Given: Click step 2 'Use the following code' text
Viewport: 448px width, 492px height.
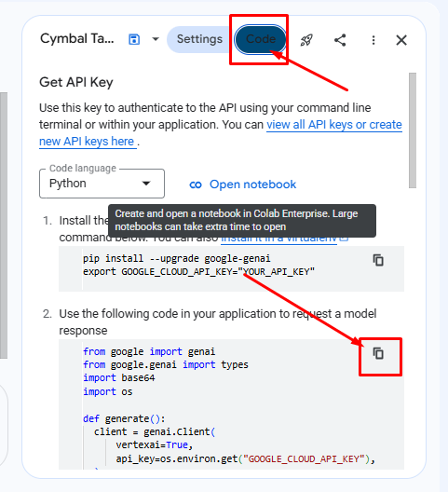Looking at the screenshot, I should click(218, 321).
